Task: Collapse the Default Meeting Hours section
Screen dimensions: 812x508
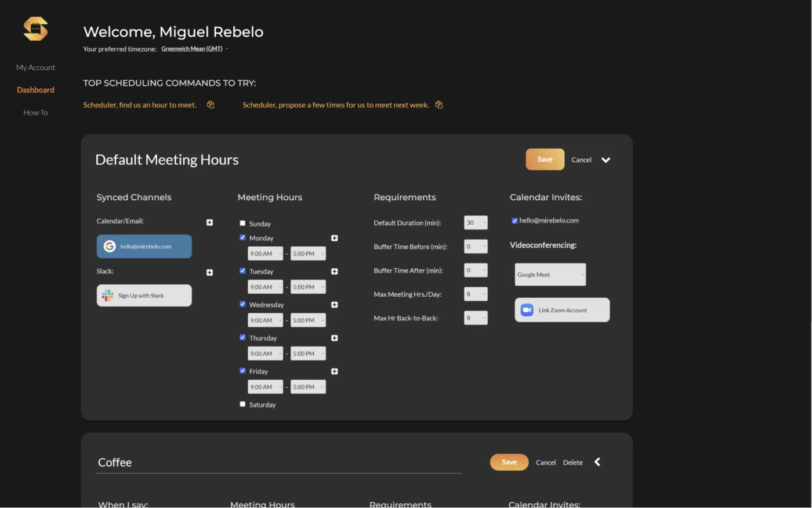Action: tap(606, 159)
